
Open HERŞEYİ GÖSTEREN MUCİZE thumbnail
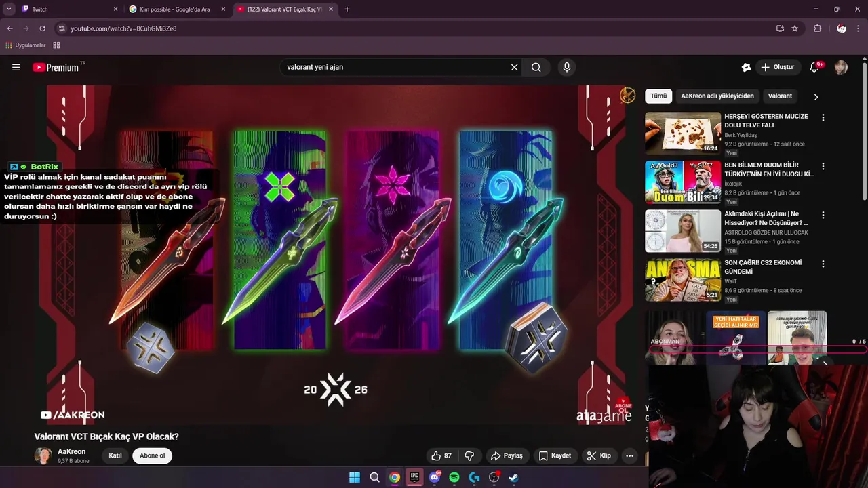[683, 133]
